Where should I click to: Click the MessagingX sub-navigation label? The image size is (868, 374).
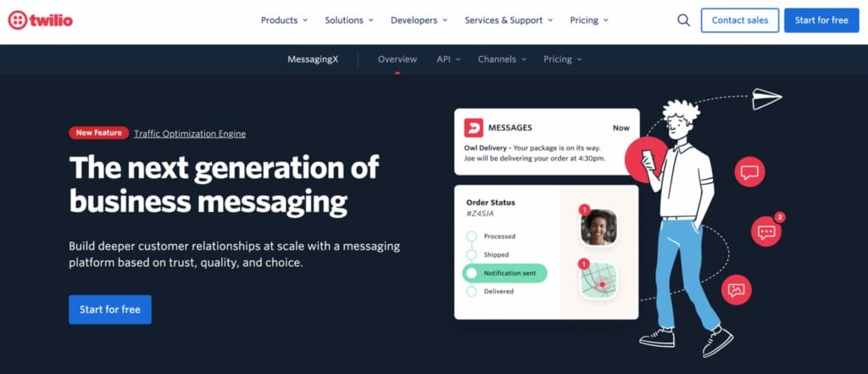tap(313, 59)
